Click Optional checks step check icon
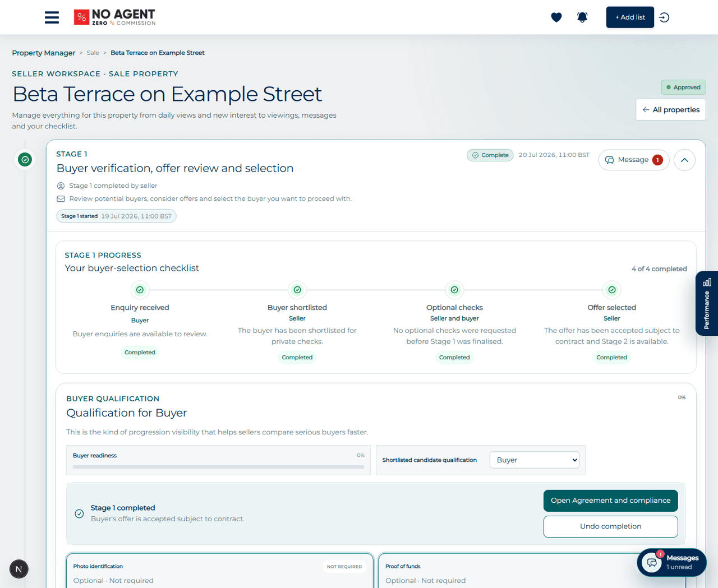The height and width of the screenshot is (588, 718). [x=454, y=290]
